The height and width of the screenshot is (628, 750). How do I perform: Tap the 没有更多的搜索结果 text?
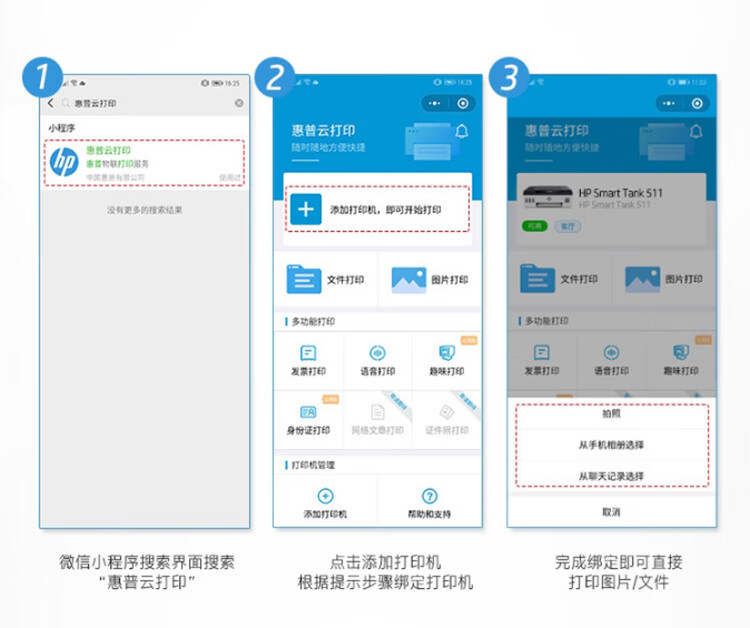(x=144, y=210)
